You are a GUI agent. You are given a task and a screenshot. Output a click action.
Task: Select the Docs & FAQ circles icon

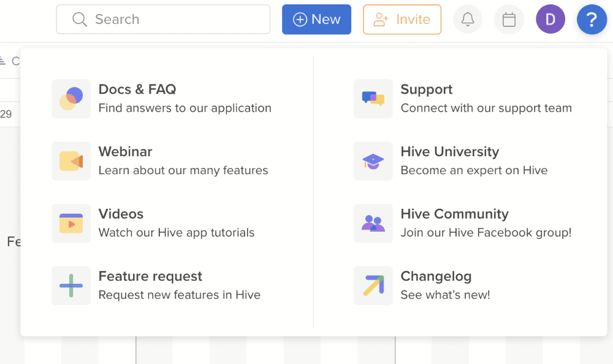(71, 99)
